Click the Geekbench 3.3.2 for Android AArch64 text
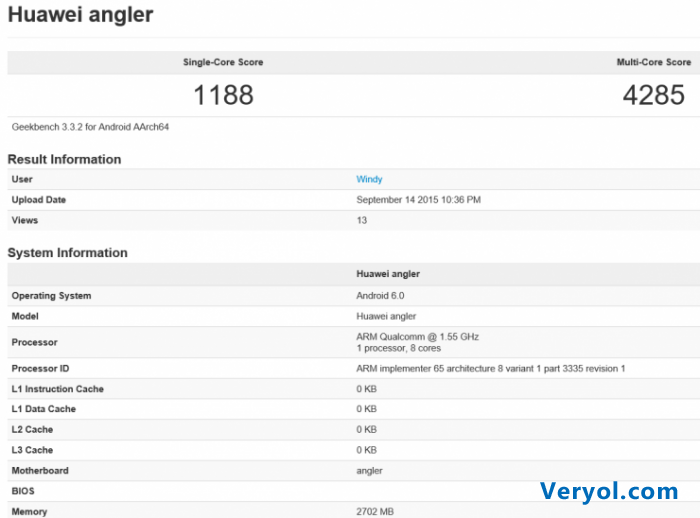The image size is (700, 518). click(x=90, y=127)
